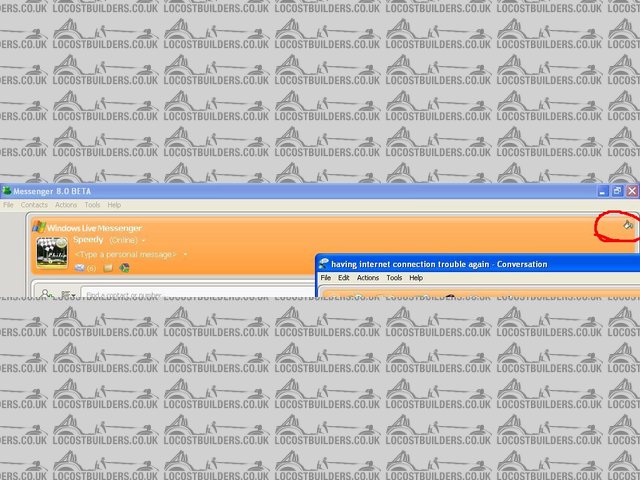Click the MSN Today globe icon
The width and height of the screenshot is (640, 480).
125,268
